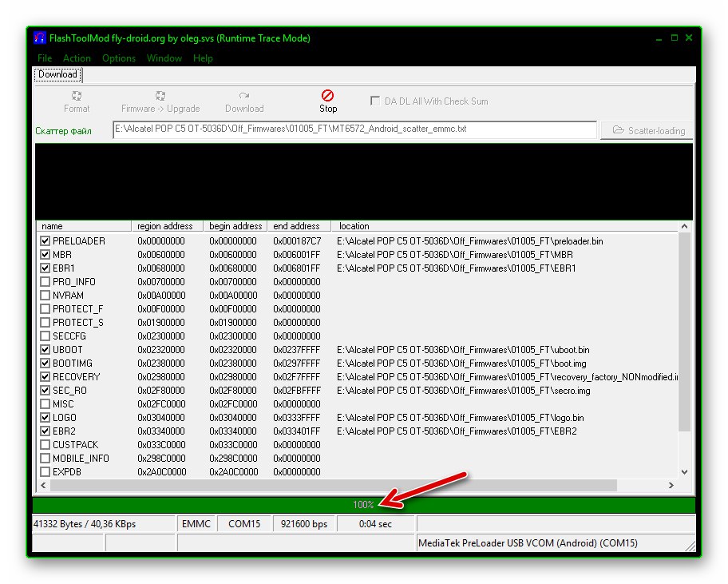Select the boot.img location path
The width and height of the screenshot is (728, 584).
click(461, 364)
